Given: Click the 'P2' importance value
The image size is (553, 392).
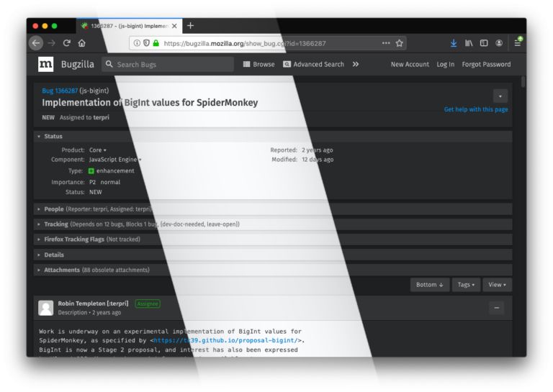Looking at the screenshot, I should (x=92, y=182).
